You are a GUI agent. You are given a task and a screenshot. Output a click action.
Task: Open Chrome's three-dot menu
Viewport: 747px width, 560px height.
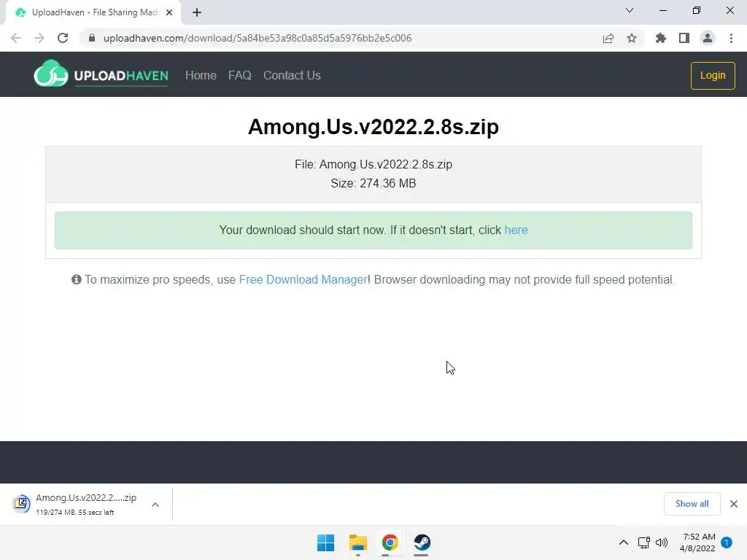click(x=731, y=38)
